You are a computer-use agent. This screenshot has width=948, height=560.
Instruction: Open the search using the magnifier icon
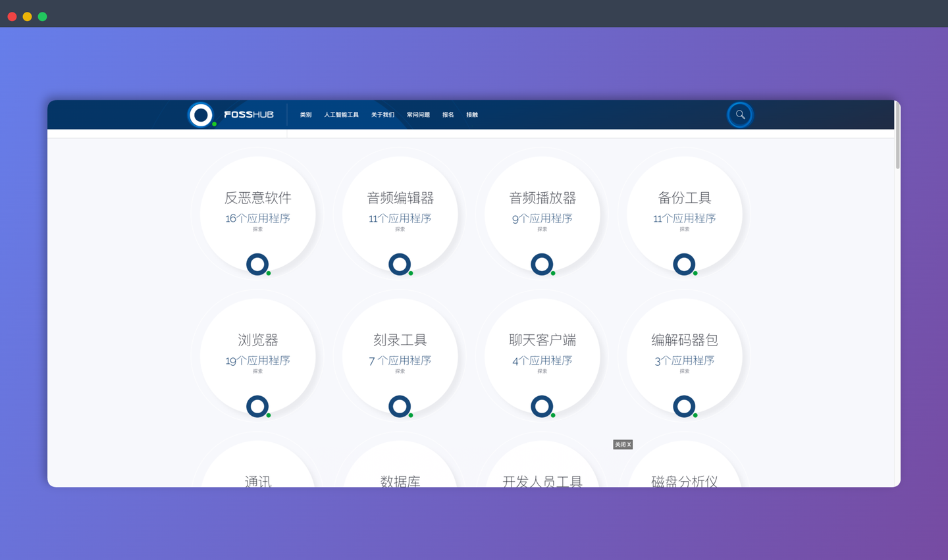point(739,115)
